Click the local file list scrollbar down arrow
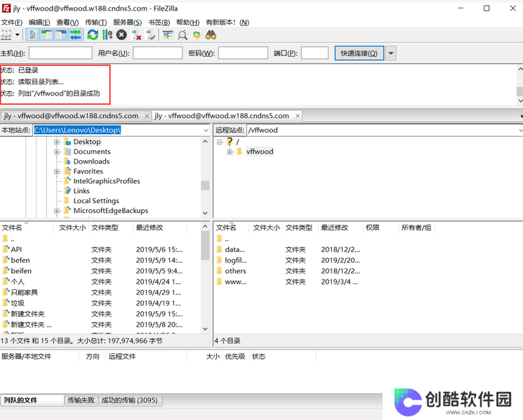The width and height of the screenshot is (523, 420). pos(205,329)
